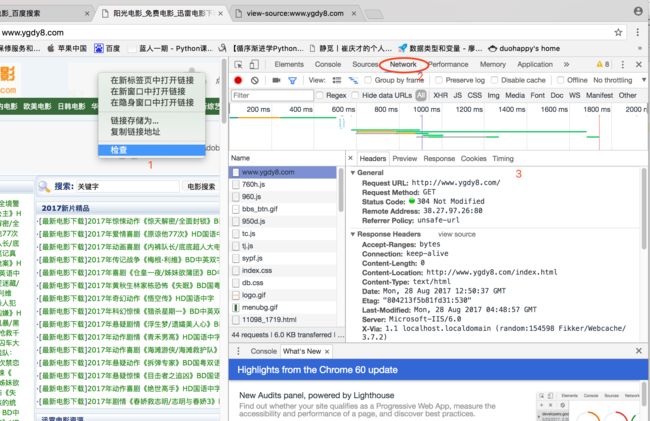Click the magnifier icon beside 搜索

44,186
